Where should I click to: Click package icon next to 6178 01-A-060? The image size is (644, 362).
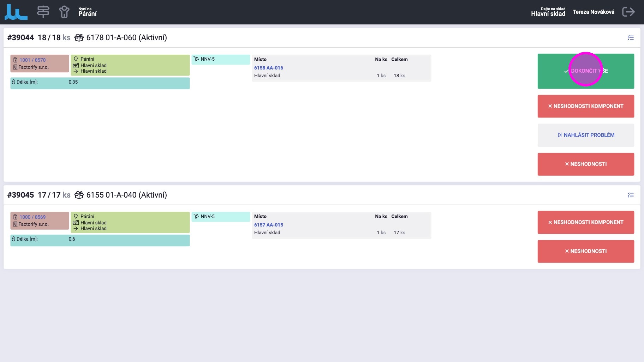(x=79, y=37)
